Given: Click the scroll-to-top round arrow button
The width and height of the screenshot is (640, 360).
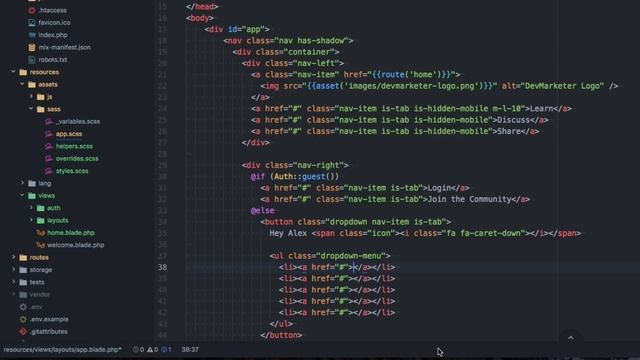Looking at the screenshot, I should tap(571, 338).
